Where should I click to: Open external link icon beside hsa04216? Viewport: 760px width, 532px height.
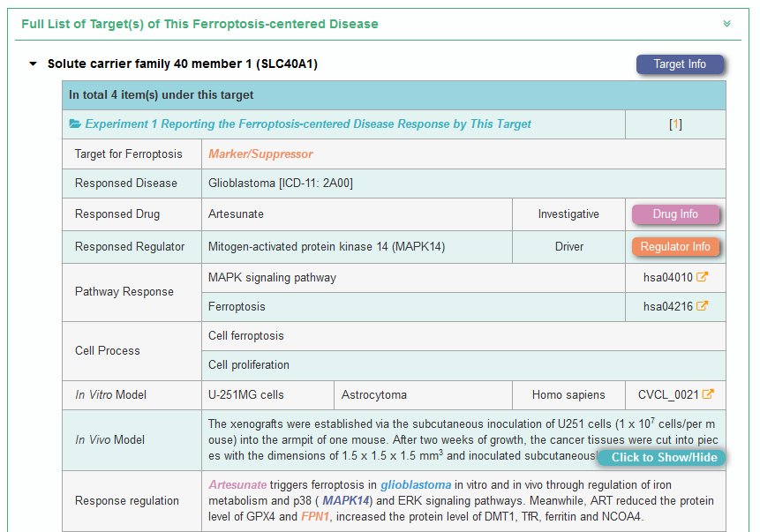pos(703,306)
